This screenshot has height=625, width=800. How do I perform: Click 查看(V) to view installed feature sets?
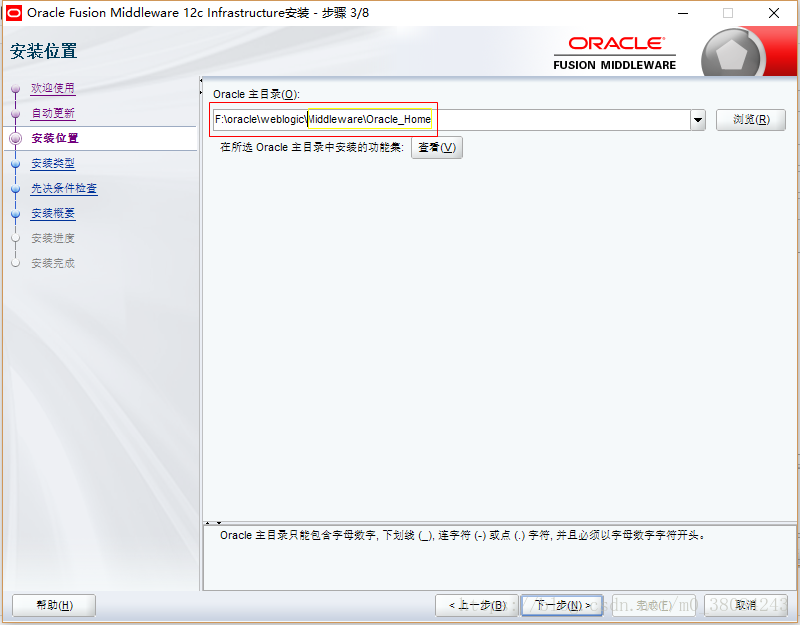click(x=437, y=147)
